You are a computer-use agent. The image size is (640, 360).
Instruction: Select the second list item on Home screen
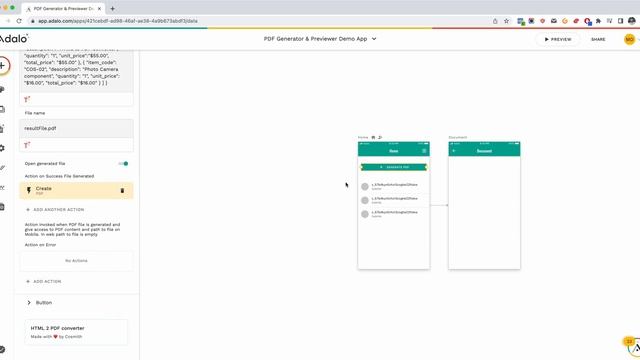(x=394, y=200)
